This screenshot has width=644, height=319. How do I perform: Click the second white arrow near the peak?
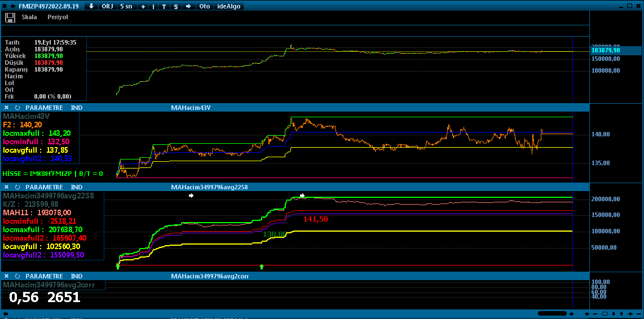click(303, 196)
